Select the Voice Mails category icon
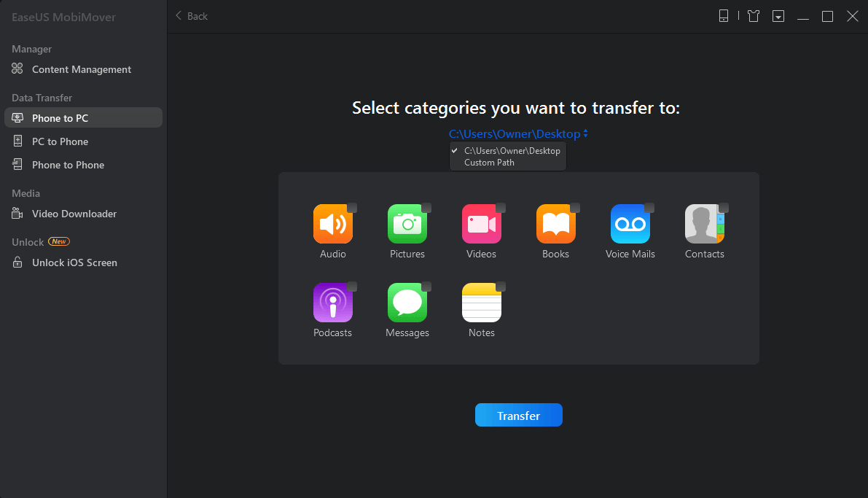This screenshot has width=868, height=498. [x=630, y=224]
